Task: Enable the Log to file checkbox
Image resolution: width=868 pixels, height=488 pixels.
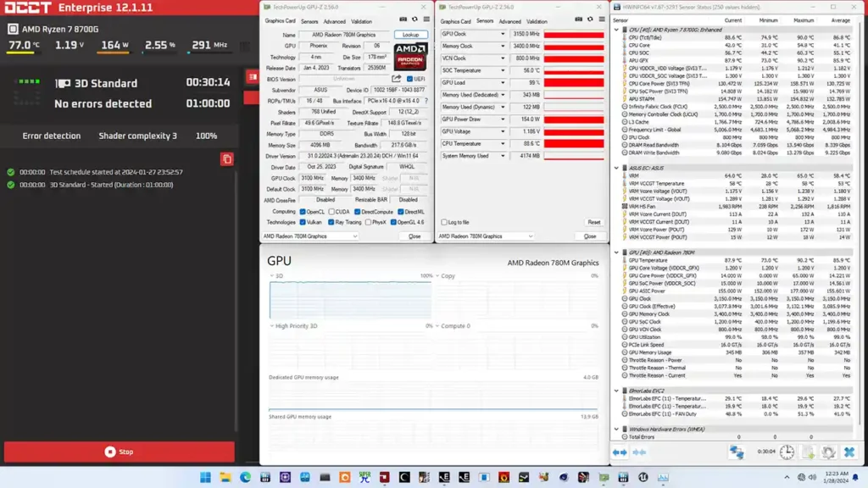Action: 444,222
